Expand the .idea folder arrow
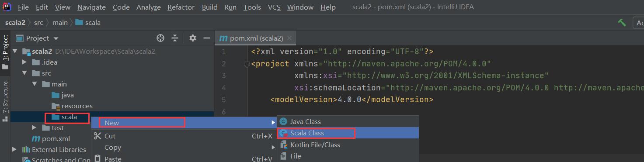644x162 pixels. (x=24, y=62)
